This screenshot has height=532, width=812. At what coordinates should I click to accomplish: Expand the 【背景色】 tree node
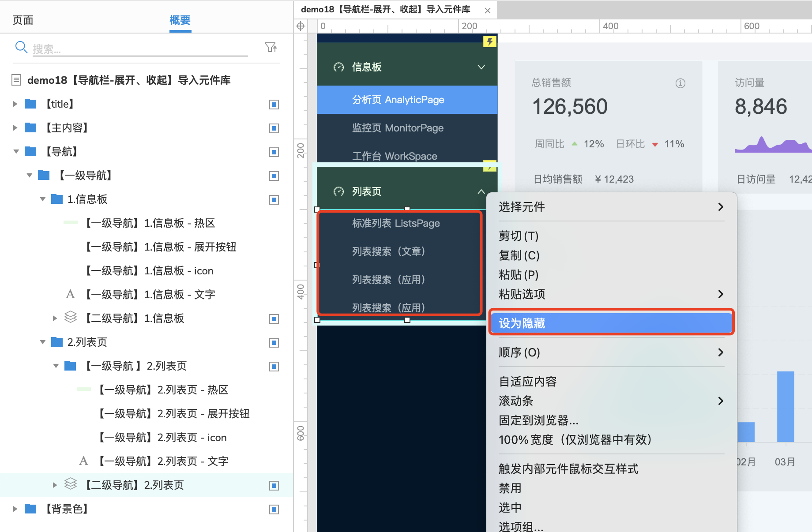coord(15,509)
